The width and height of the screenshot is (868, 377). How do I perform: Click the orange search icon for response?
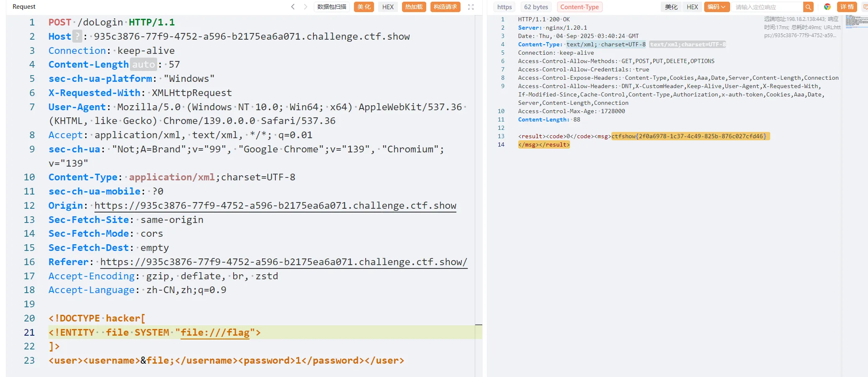[x=808, y=7]
